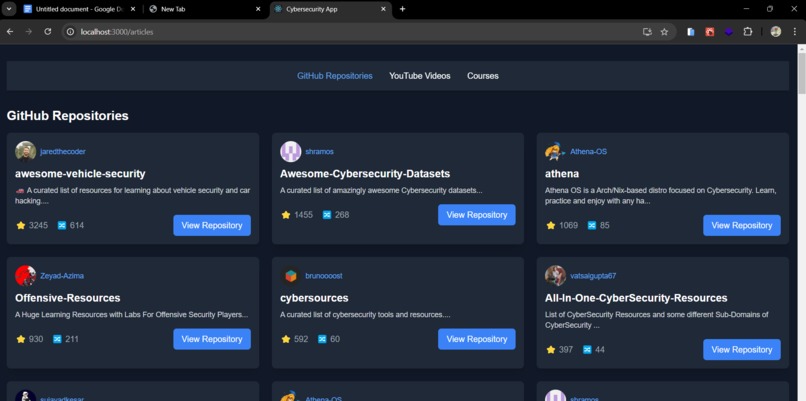Image resolution: width=806 pixels, height=401 pixels.
Task: Click the star icon beside 3245
Action: (21, 225)
